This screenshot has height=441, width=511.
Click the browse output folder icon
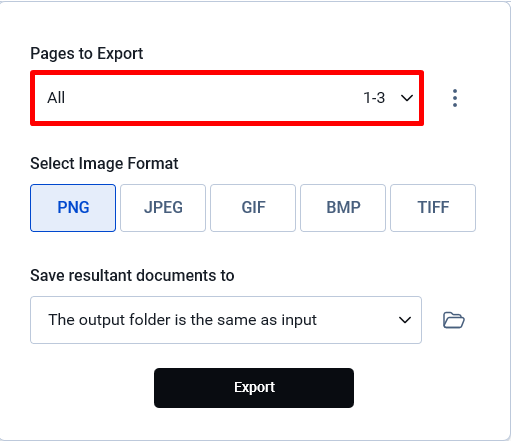[453, 320]
